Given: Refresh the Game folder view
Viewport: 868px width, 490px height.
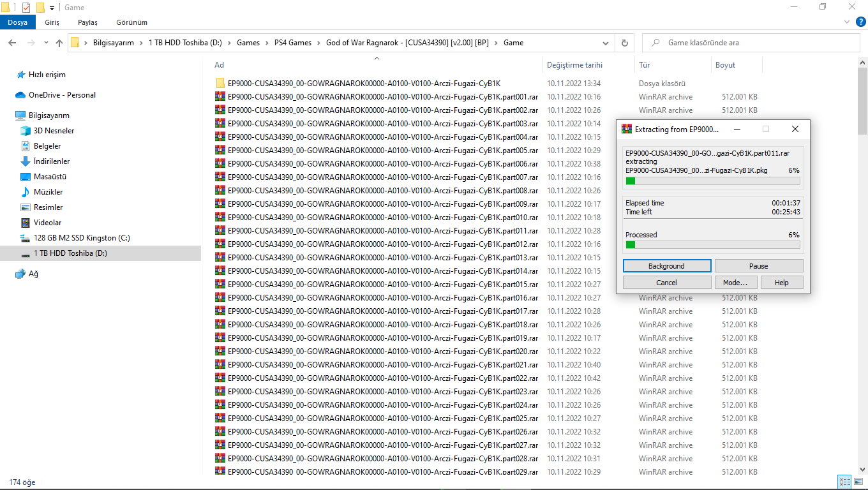Looking at the screenshot, I should [x=624, y=43].
